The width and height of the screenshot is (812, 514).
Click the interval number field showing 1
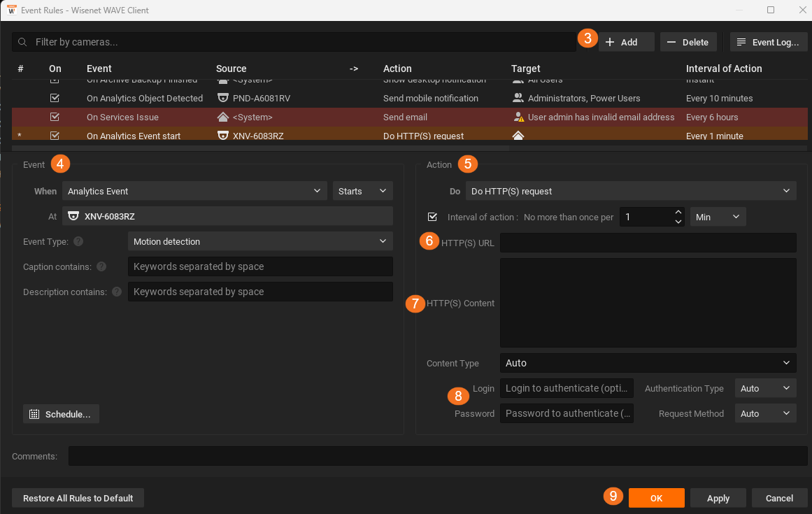point(646,217)
